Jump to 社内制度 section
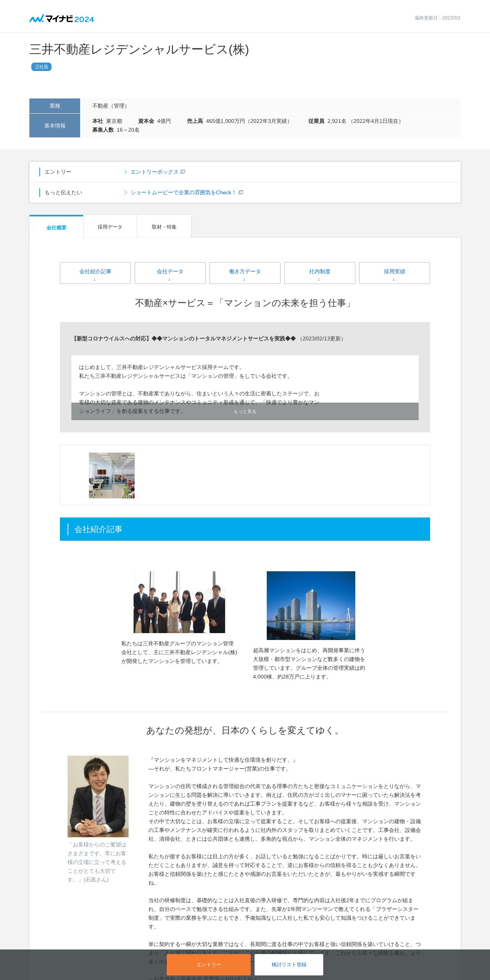The image size is (490, 980). tap(320, 273)
